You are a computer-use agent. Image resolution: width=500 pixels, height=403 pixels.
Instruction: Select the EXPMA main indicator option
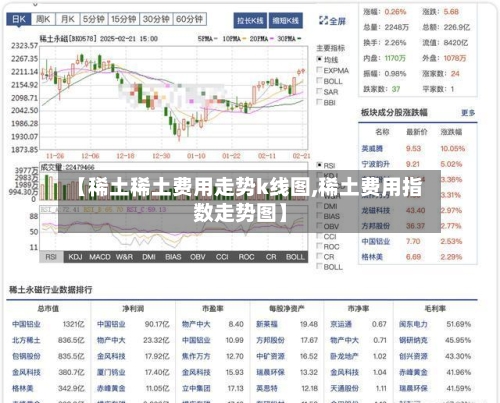pos(333,70)
